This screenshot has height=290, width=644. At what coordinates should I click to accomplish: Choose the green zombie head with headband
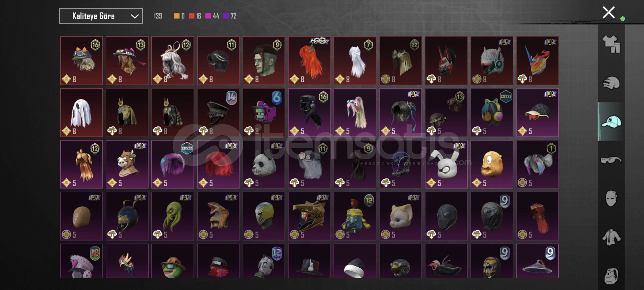click(264, 61)
